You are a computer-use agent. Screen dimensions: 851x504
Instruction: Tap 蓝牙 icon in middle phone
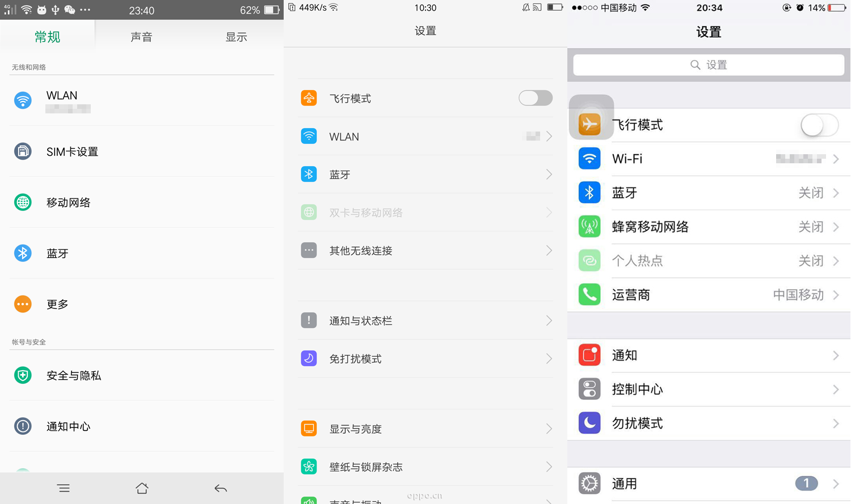click(x=309, y=174)
